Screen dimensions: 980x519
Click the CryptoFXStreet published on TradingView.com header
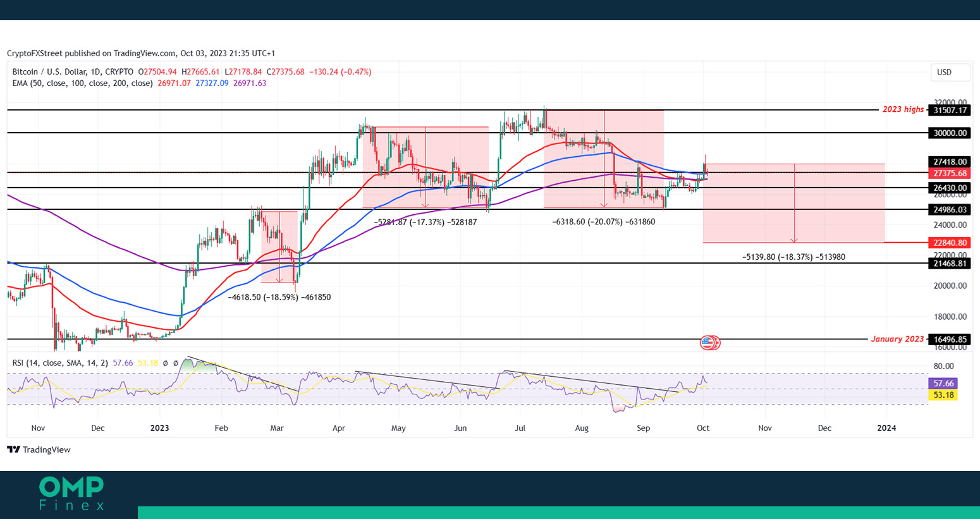(141, 53)
